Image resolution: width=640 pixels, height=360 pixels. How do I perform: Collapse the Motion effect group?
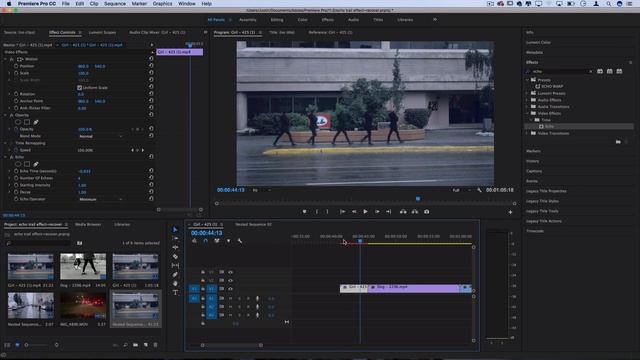pos(5,59)
